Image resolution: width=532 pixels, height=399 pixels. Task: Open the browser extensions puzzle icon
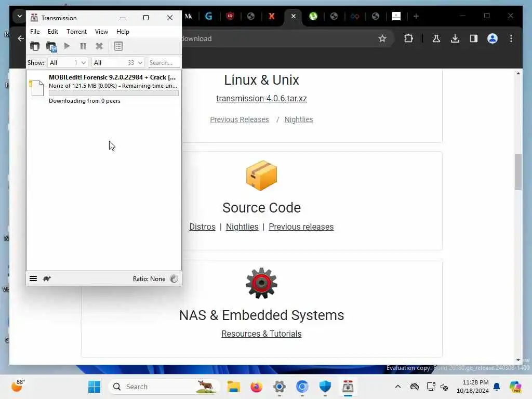pyautogui.click(x=408, y=38)
